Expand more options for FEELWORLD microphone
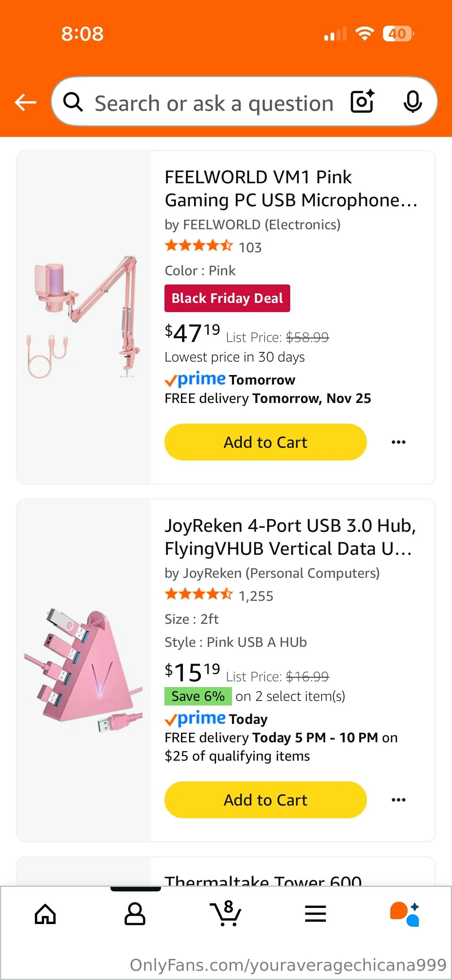 coord(398,442)
